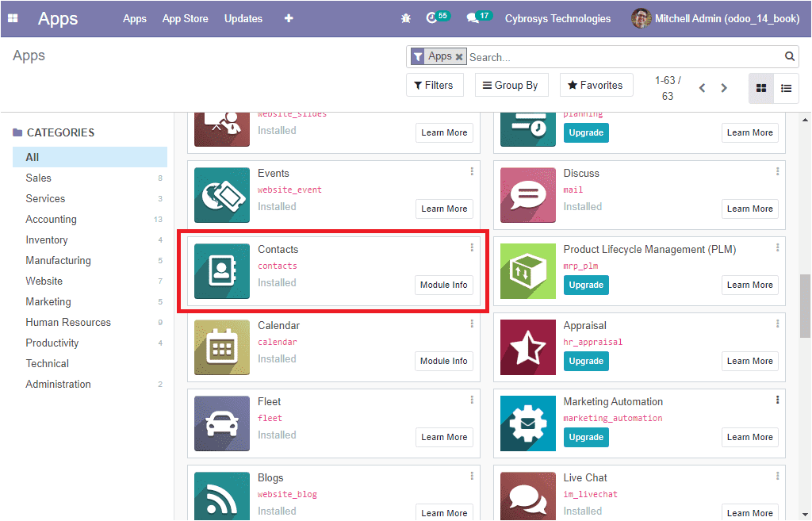812x521 pixels.
Task: Open Group By dropdown
Action: [511, 85]
